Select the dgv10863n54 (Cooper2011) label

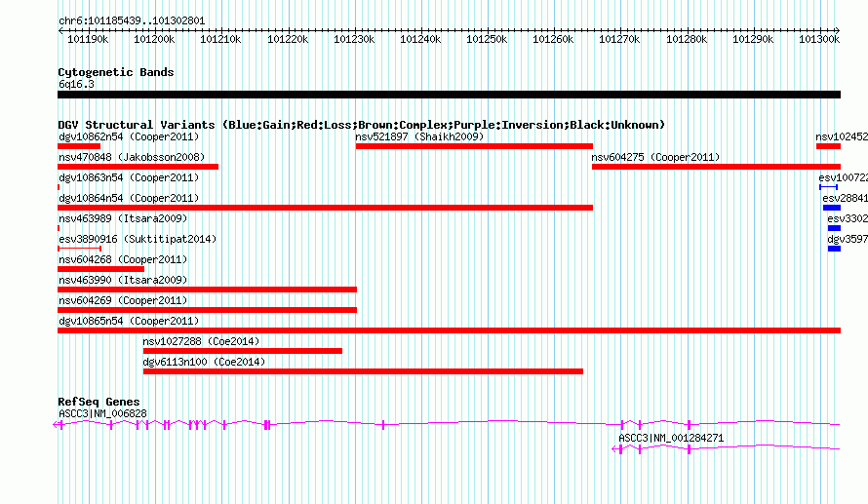129,177
